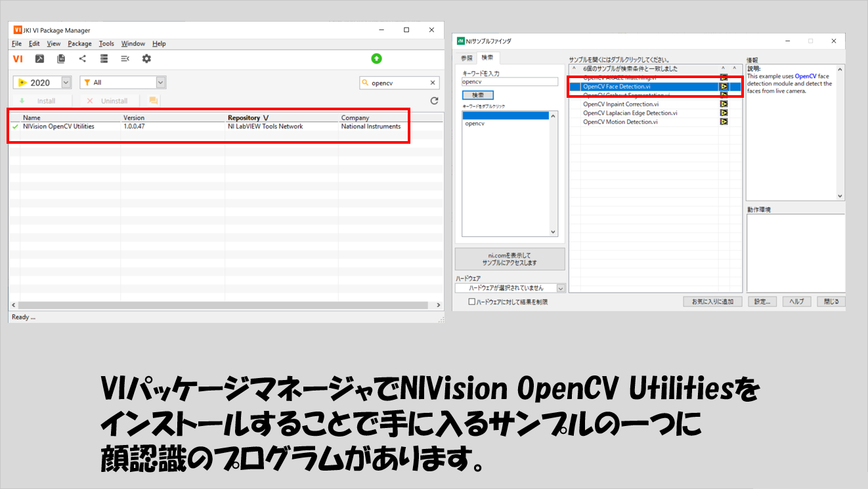Switch to the 参照 tab

pos(466,58)
